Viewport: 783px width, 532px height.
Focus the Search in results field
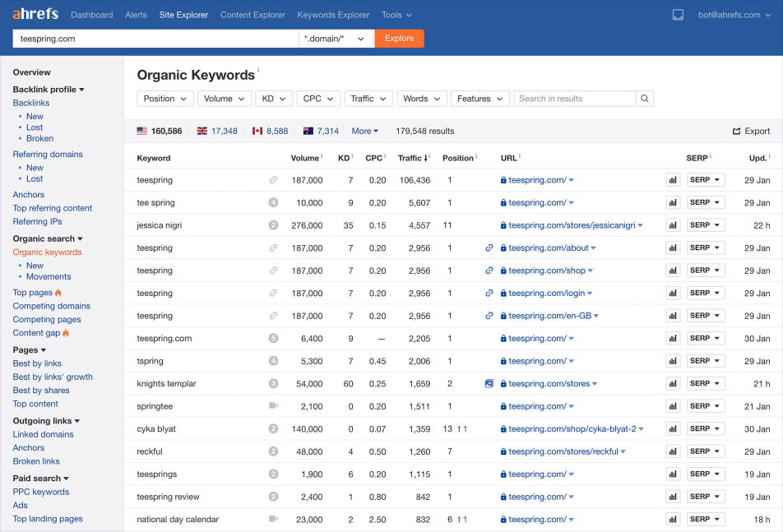coord(575,99)
